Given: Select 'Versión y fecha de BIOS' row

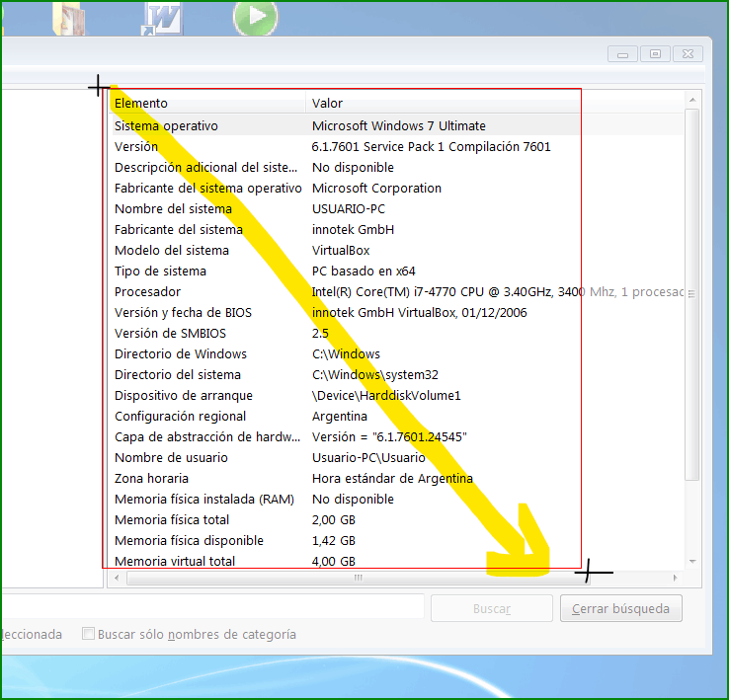Looking at the screenshot, I should point(396,312).
